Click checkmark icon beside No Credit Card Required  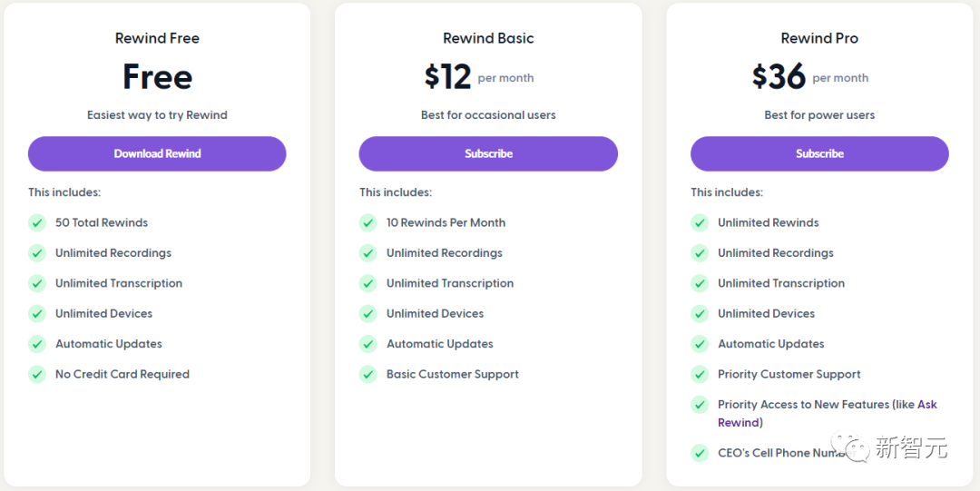37,375
